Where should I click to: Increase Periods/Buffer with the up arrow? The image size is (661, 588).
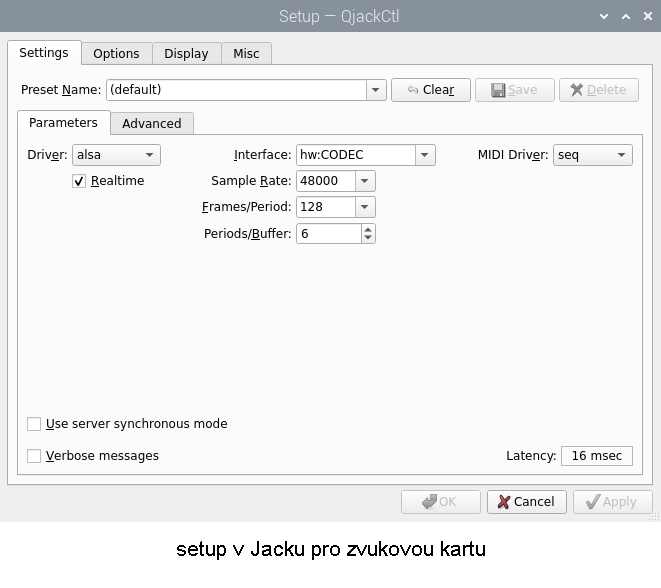pos(368,230)
